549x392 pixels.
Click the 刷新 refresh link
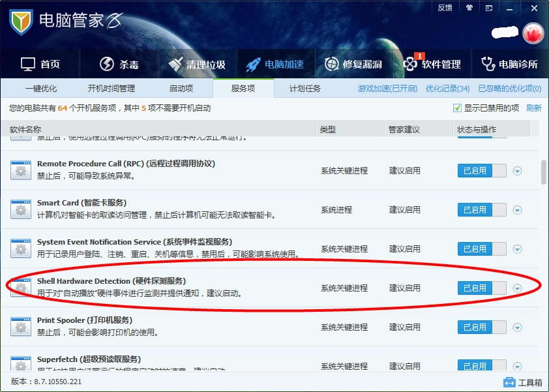pos(533,108)
